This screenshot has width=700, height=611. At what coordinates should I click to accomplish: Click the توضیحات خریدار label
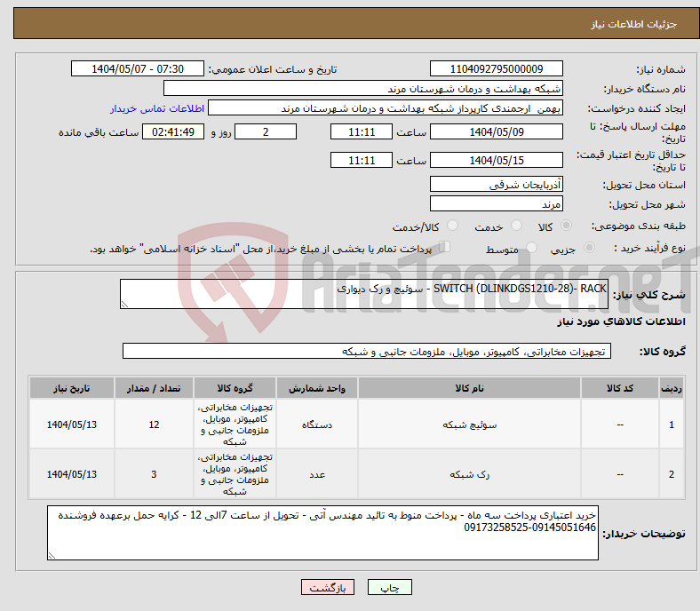[644, 534]
